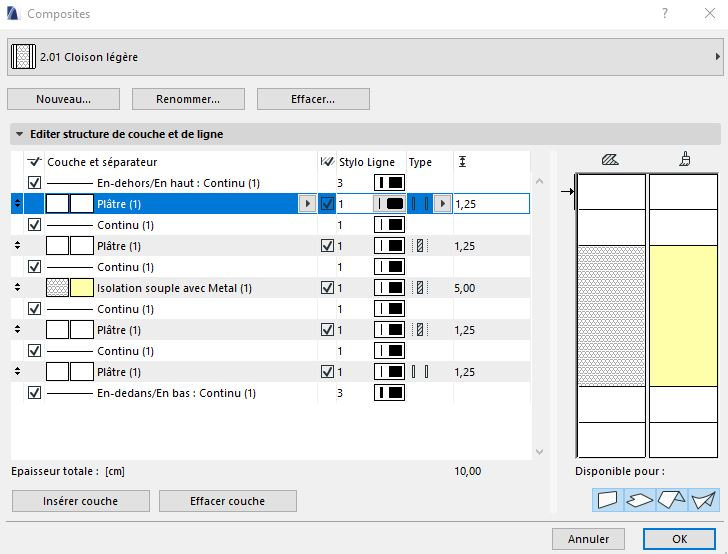Screen dimensions: 728x554
Task: Click the move handle arrows of the selected Plâtre row
Action: pos(18,204)
